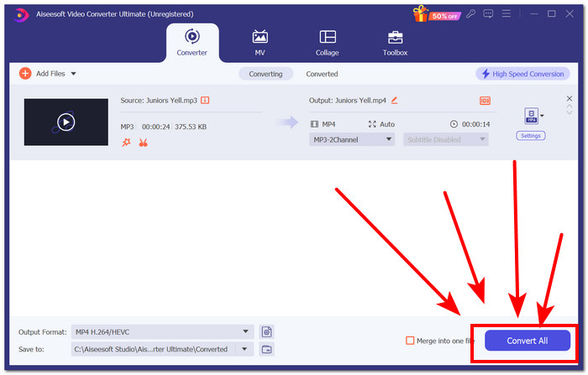Click the 375.53 KB file size

191,127
